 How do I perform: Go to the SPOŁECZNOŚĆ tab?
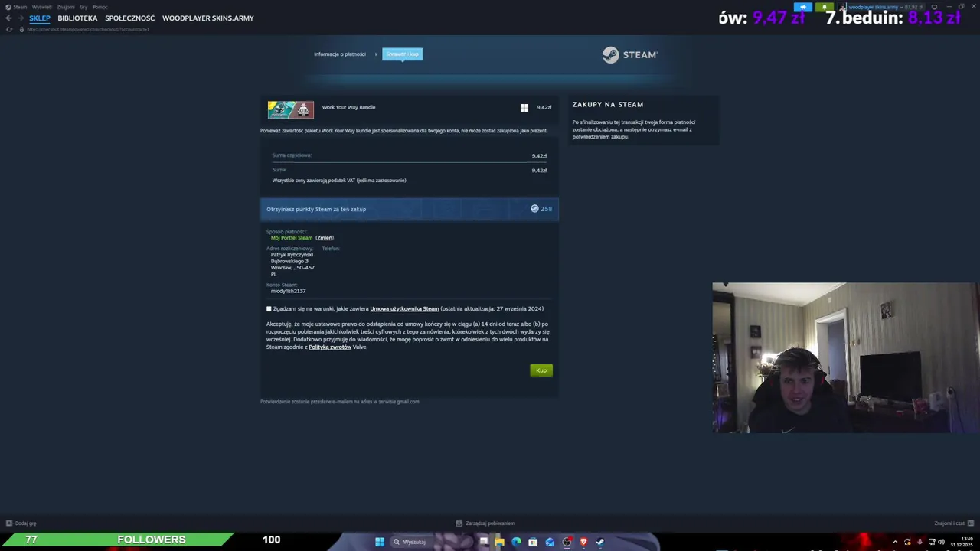click(129, 18)
